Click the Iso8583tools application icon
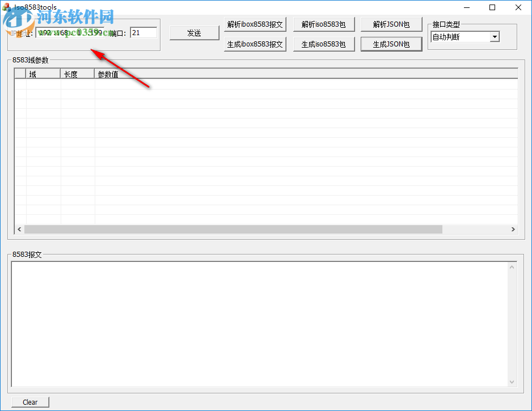 point(6,7)
